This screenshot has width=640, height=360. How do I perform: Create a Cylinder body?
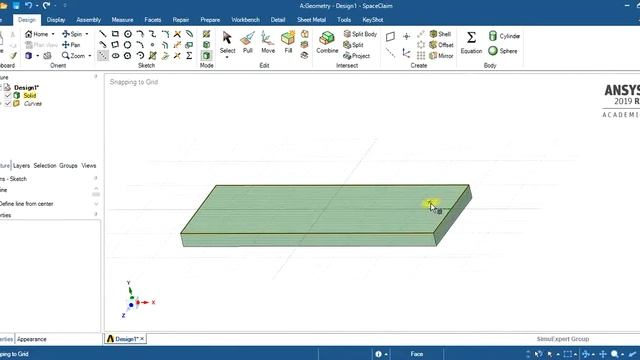coord(504,36)
